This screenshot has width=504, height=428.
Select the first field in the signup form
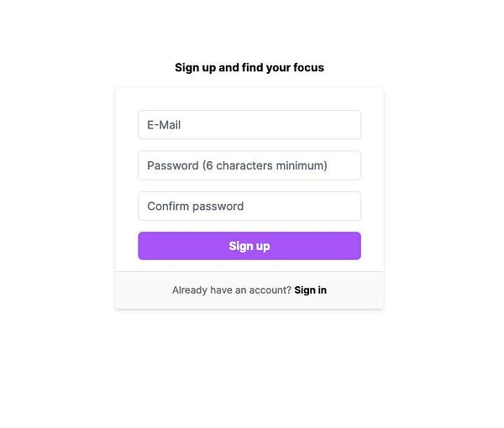click(249, 125)
